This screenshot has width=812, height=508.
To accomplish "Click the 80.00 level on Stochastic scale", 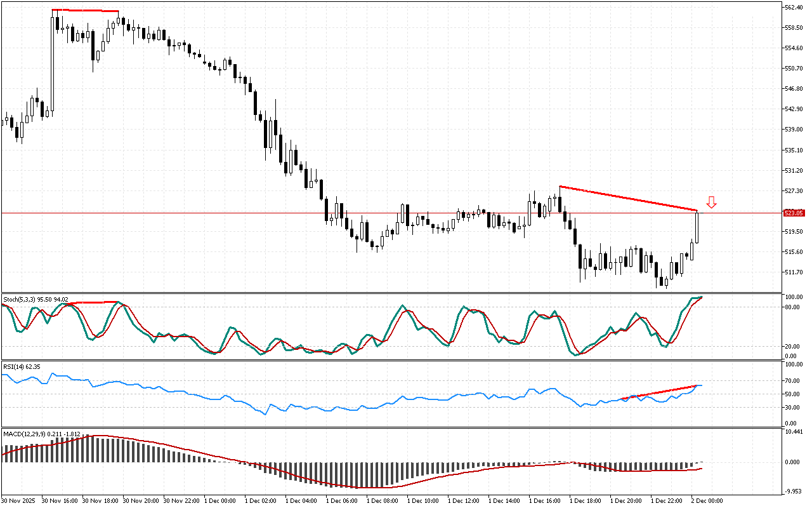I will pyautogui.click(x=792, y=307).
